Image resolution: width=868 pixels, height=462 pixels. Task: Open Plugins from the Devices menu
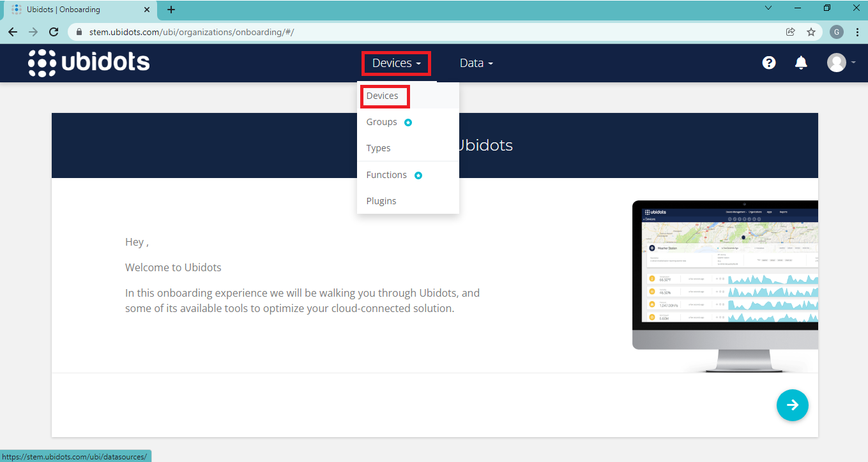tap(381, 201)
